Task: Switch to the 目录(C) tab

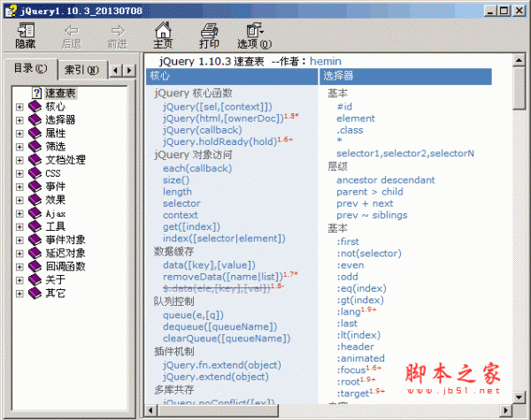Action: click(x=30, y=69)
